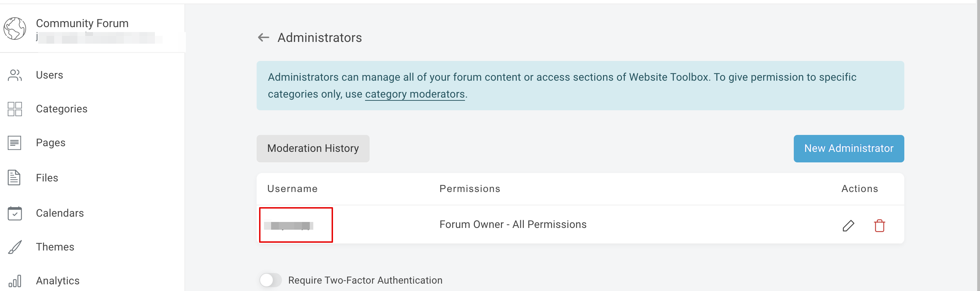Click the Username column header
The image size is (980, 291).
292,189
